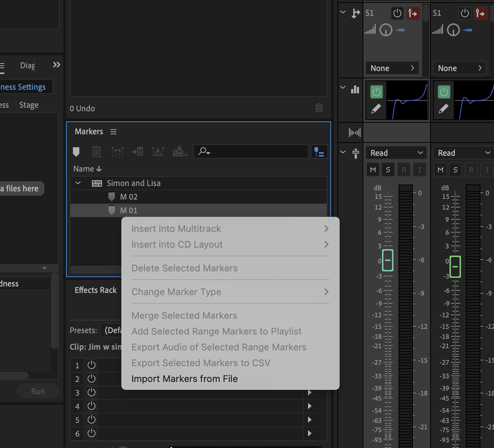
Task: Click the sends routing arrow icon
Action: 355,13
